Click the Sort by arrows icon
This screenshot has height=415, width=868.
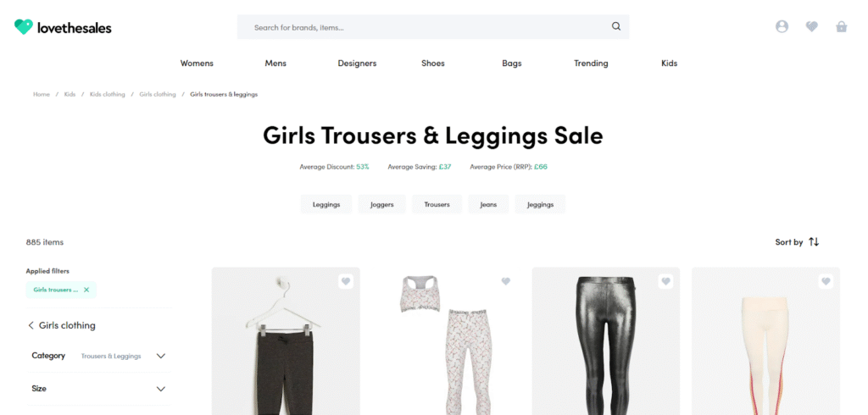814,242
